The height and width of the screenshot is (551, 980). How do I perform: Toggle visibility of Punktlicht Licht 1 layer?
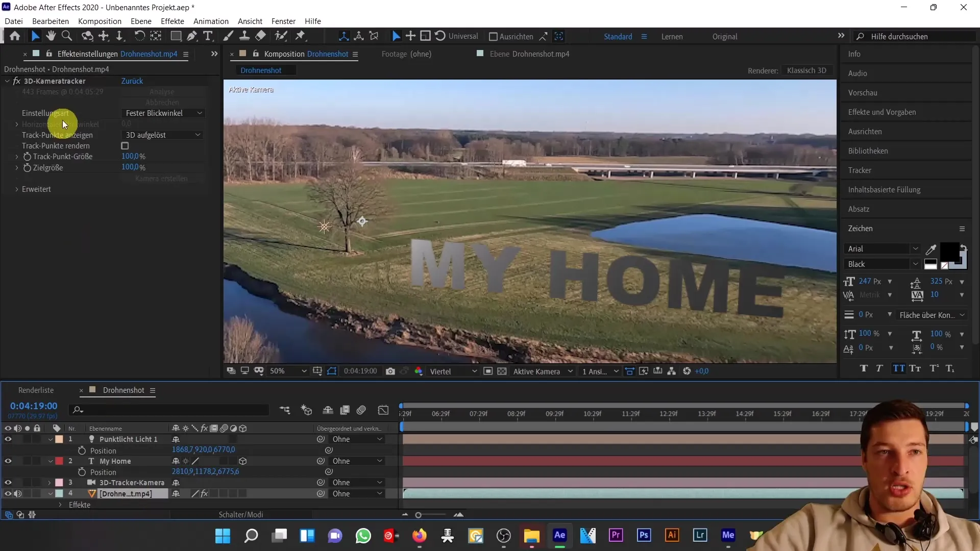(8, 439)
